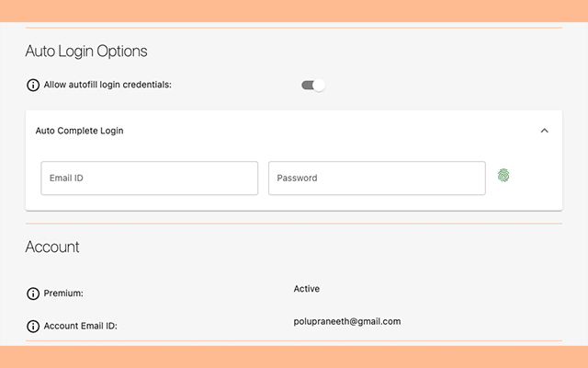Click the Premium label text
Screen dimensions: 588x368
[63, 293]
